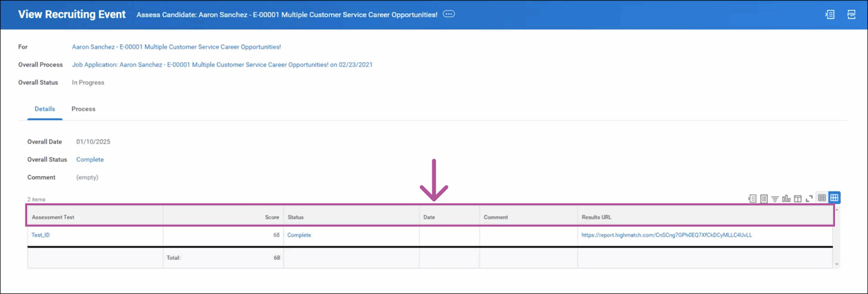Open the highmatch results URL
868x294 pixels.
pyautogui.click(x=666, y=235)
